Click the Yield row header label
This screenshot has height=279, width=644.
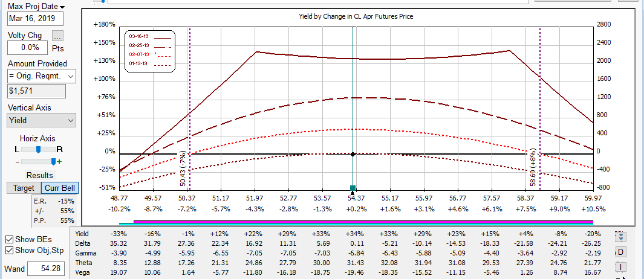(81, 234)
